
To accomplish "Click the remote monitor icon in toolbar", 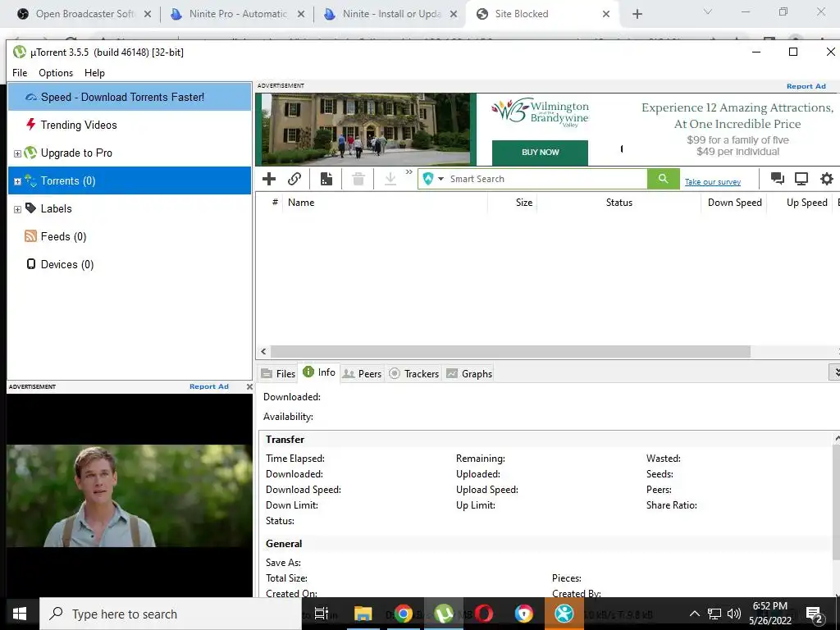I will click(801, 178).
